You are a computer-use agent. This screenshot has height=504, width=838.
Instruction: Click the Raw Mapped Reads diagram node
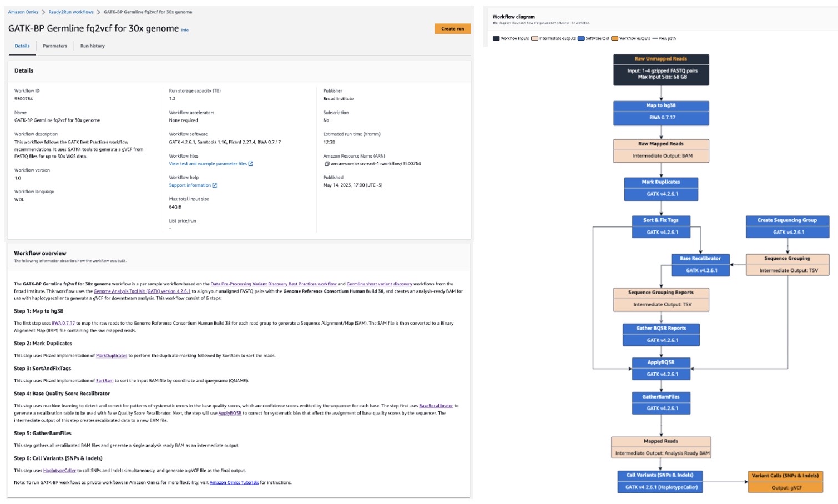coord(661,151)
